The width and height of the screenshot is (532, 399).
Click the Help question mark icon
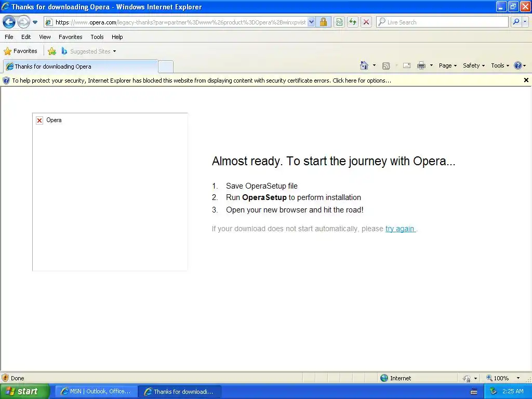(518, 65)
